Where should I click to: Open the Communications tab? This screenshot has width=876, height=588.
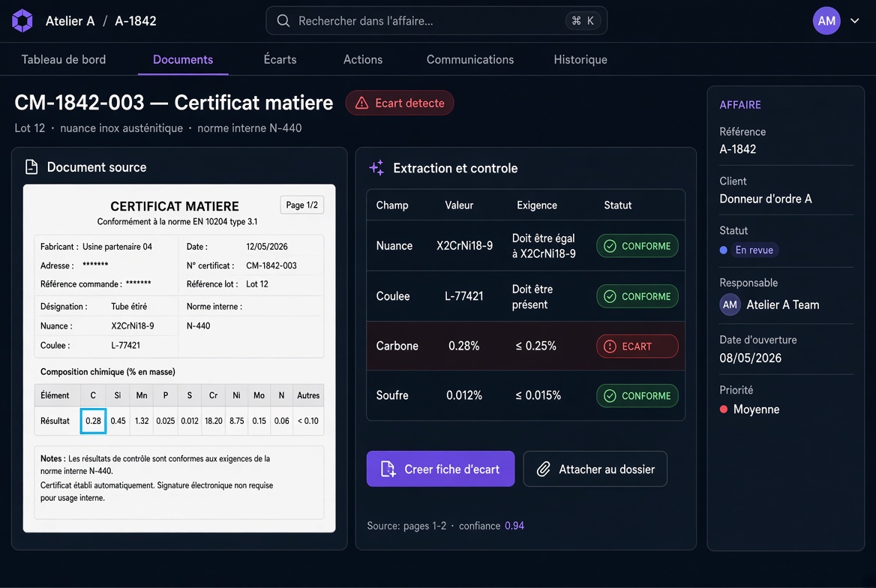pos(469,59)
